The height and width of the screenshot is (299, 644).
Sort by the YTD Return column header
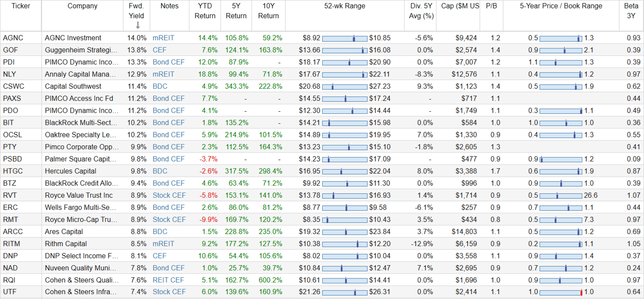(205, 11)
